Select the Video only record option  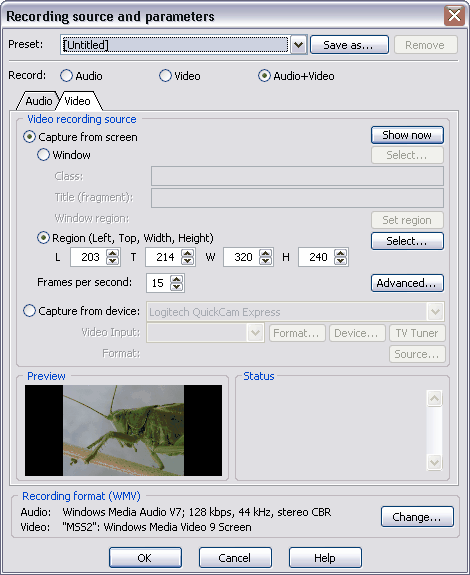[x=165, y=76]
